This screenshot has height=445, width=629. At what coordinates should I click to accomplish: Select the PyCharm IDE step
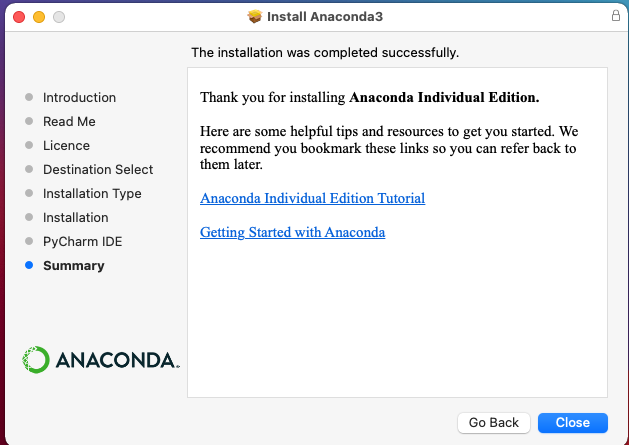tap(82, 241)
